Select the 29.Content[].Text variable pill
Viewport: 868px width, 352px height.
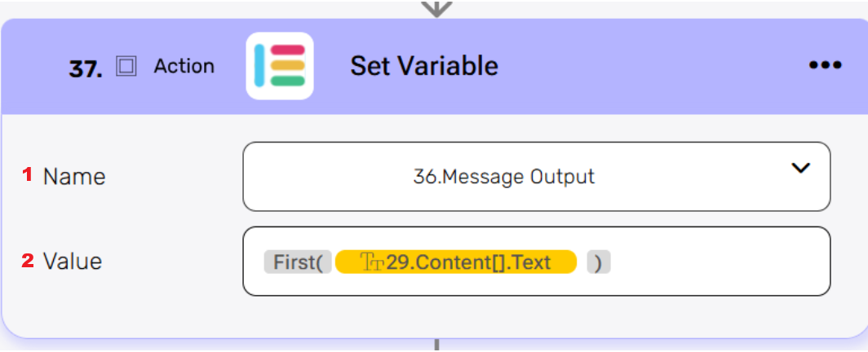(467, 262)
